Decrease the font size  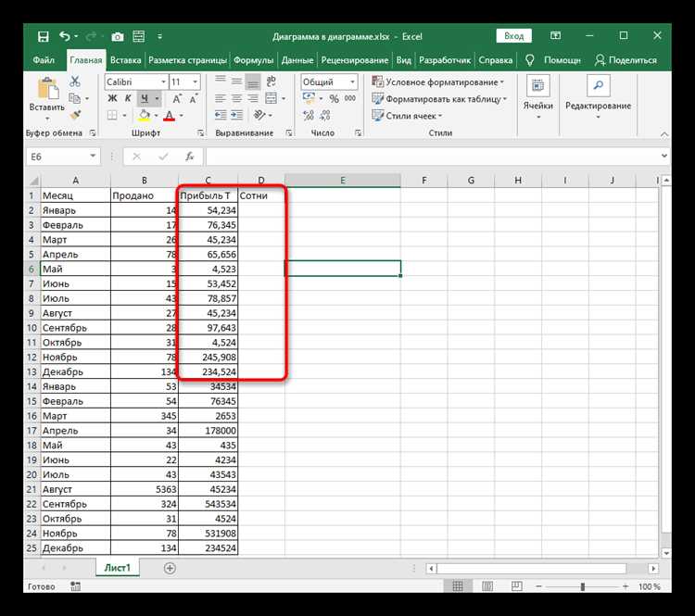(193, 99)
